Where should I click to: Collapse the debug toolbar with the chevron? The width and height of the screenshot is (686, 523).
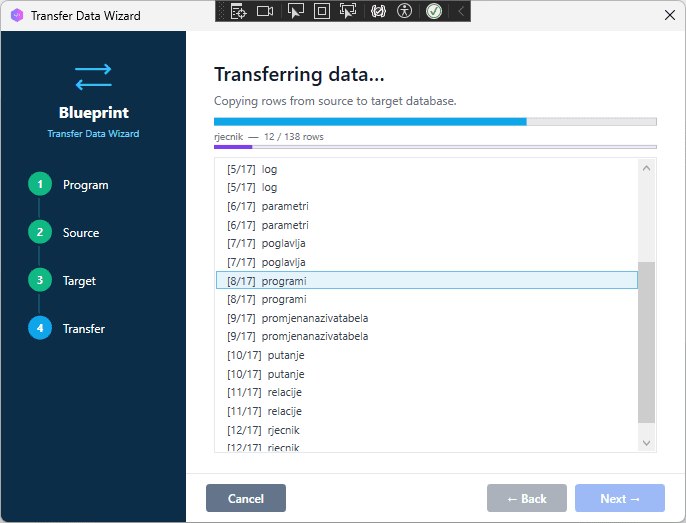(461, 11)
